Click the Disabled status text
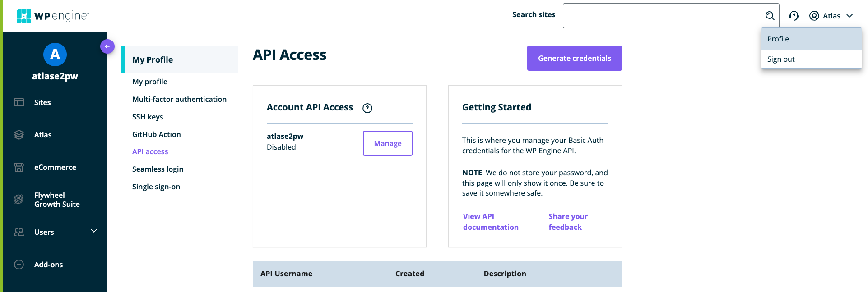868x292 pixels. 281,147
